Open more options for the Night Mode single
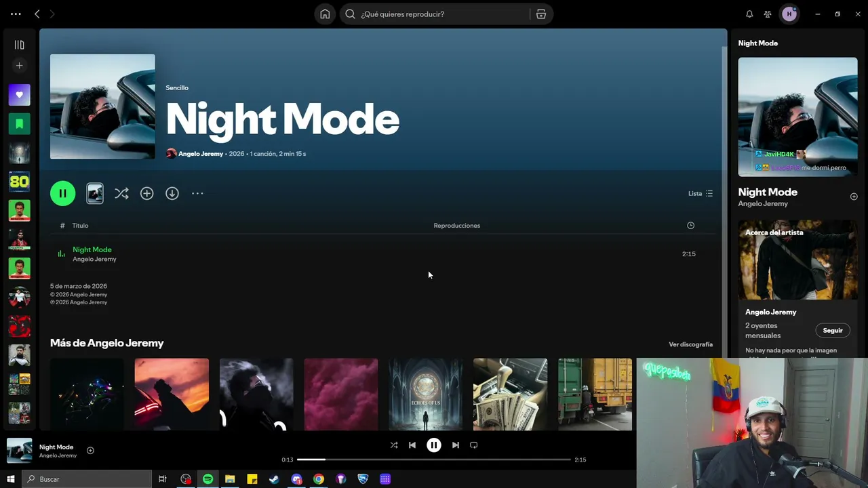Viewport: 868px width, 488px height. coord(197,193)
